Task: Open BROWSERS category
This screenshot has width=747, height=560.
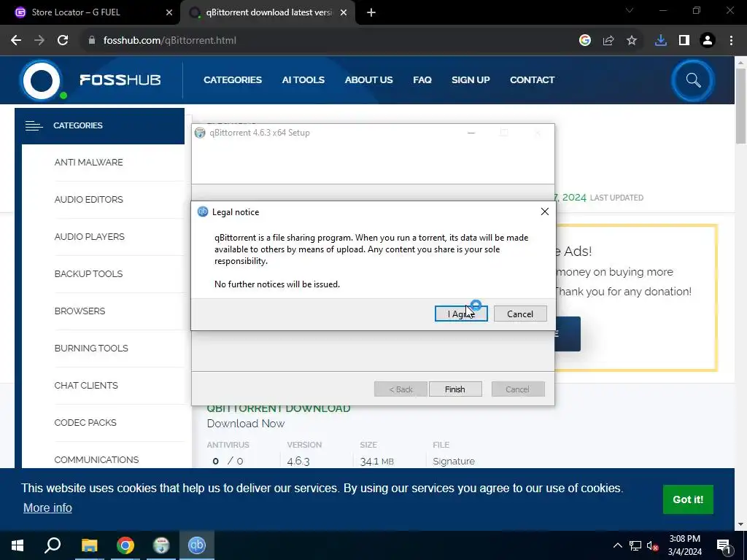Action: point(80,311)
